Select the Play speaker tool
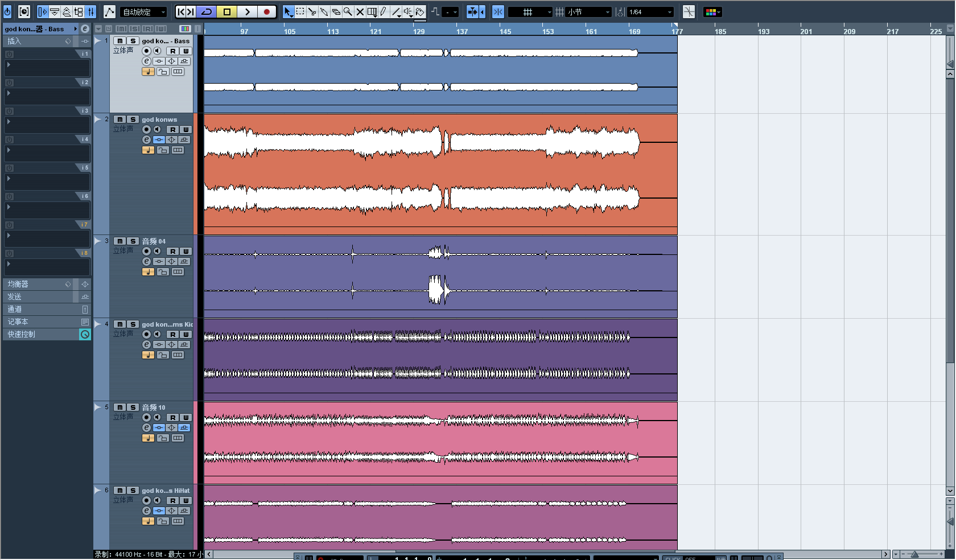This screenshot has height=560, width=956. [x=408, y=11]
